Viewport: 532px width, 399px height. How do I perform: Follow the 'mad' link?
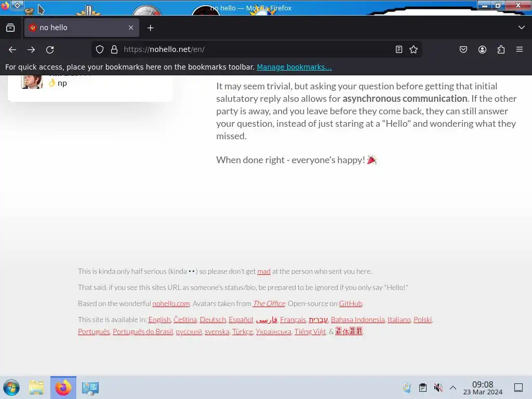point(263,271)
